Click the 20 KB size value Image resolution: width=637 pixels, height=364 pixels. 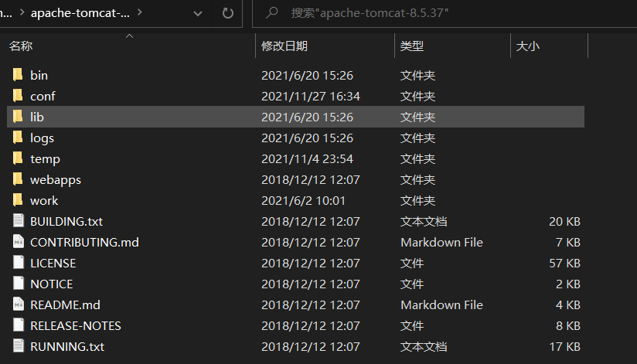pos(564,221)
